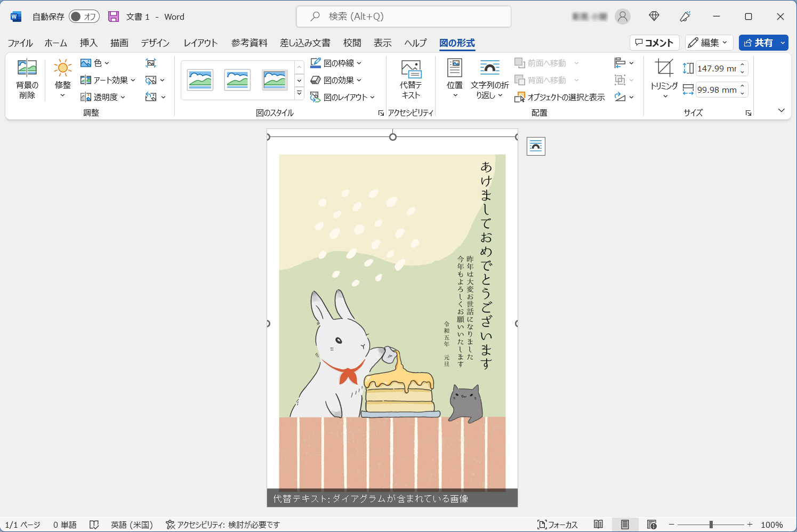Open 文字列の折り返し (Wrap Text) options
The image size is (797, 532).
(490, 79)
